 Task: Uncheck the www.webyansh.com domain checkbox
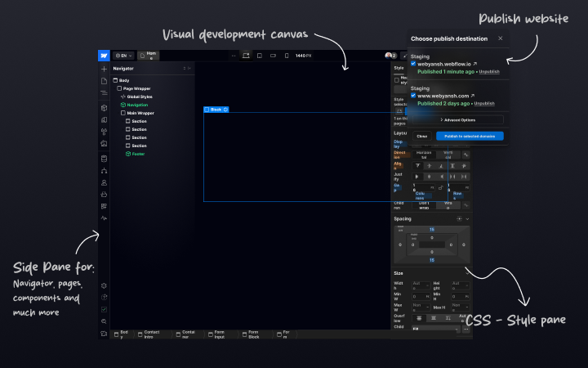point(413,96)
